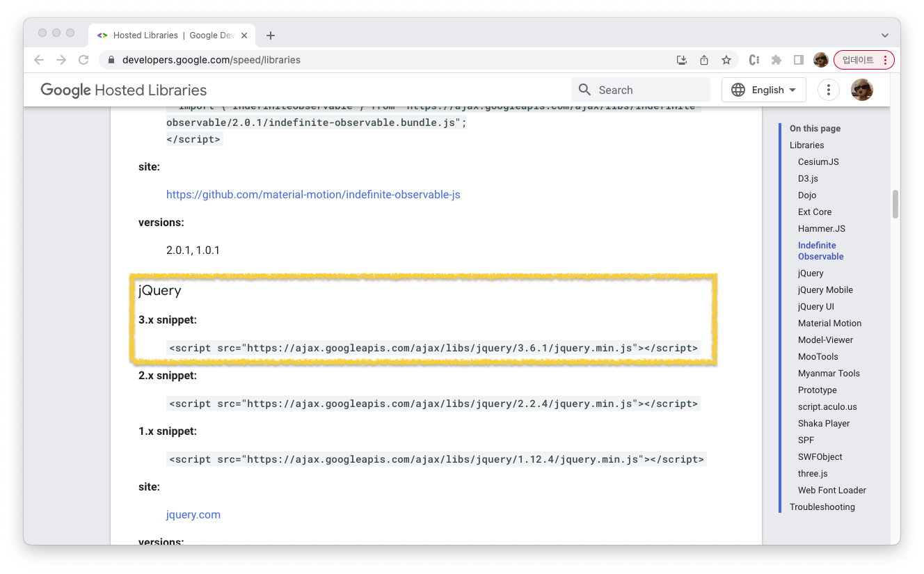The height and width of the screenshot is (574, 924).
Task: Open the three-dot more options menu
Action: click(x=828, y=90)
